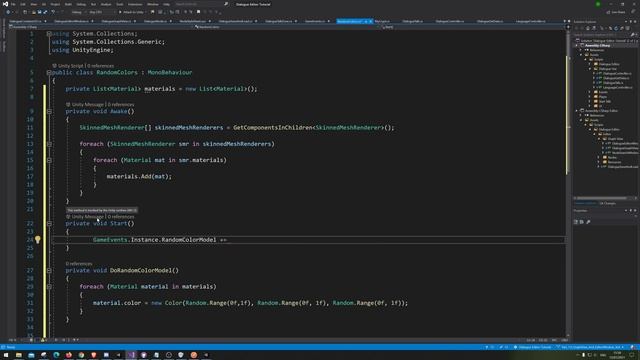Open the Debug menu

point(81,4)
